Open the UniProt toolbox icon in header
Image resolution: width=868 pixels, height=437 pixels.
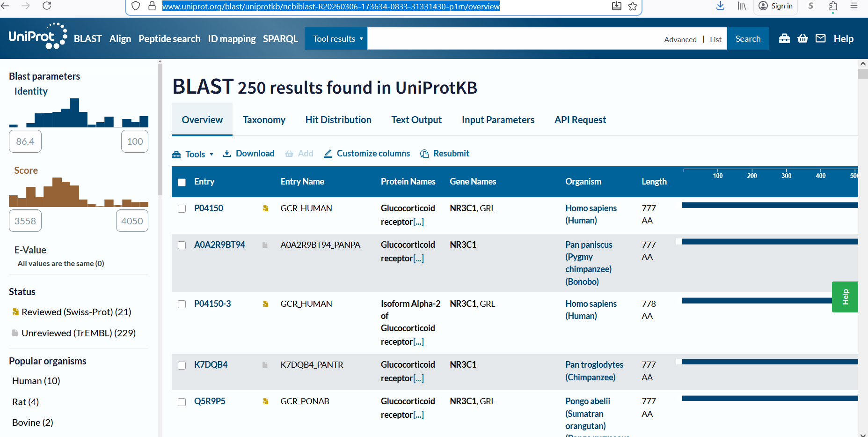784,38
